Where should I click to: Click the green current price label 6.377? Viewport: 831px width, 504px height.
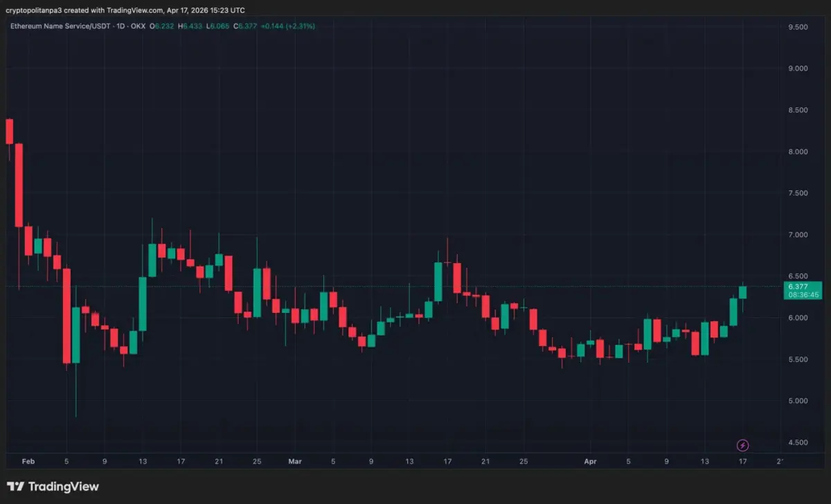(x=803, y=286)
